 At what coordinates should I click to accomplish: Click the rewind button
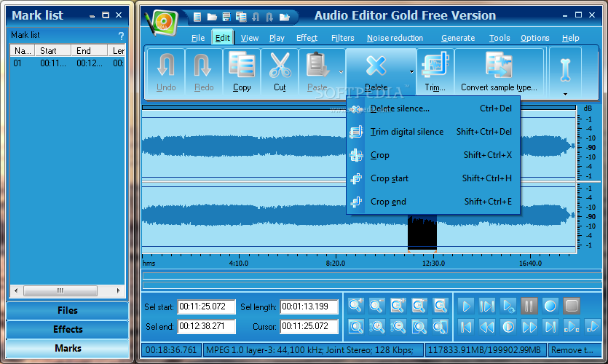coord(487,326)
